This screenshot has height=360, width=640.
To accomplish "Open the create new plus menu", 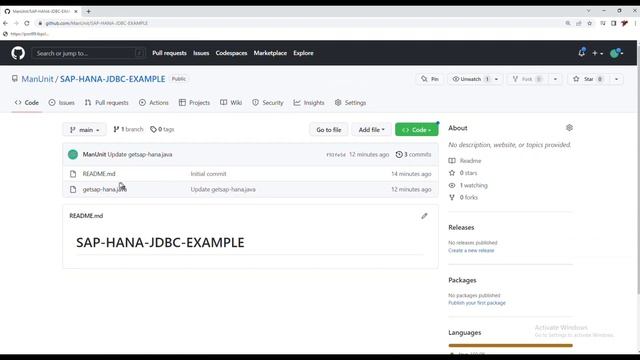I will 597,53.
